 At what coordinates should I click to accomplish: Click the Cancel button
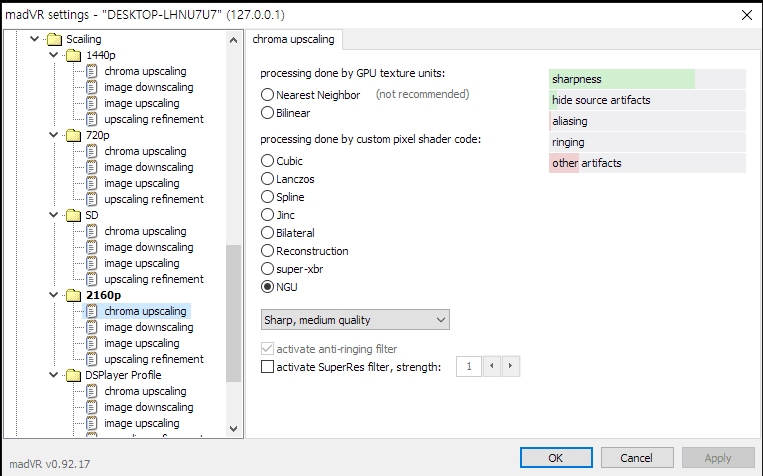636,457
